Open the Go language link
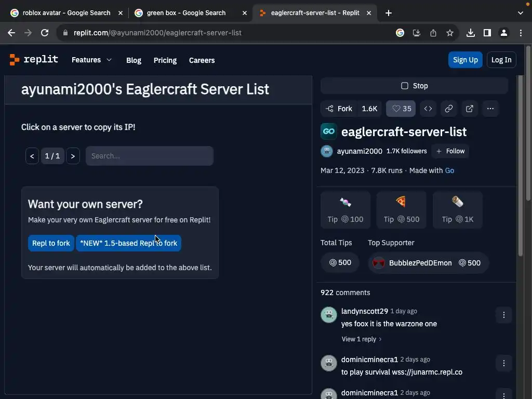The width and height of the screenshot is (532, 399). click(449, 170)
